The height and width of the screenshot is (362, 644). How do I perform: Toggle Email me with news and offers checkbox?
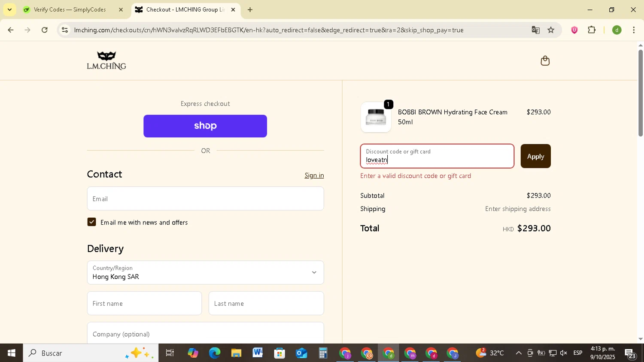[x=91, y=222]
